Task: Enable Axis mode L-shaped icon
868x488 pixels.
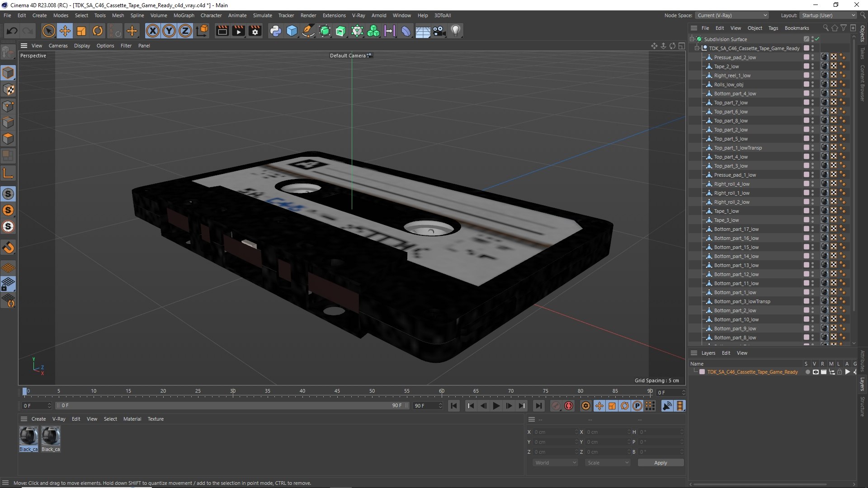Action: click(x=8, y=173)
